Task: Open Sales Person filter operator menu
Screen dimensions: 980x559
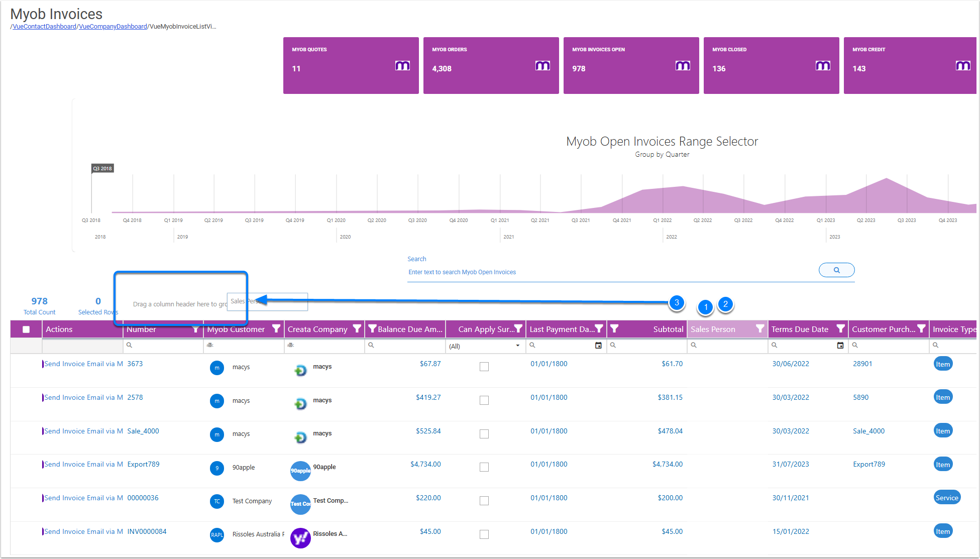Action: point(694,345)
